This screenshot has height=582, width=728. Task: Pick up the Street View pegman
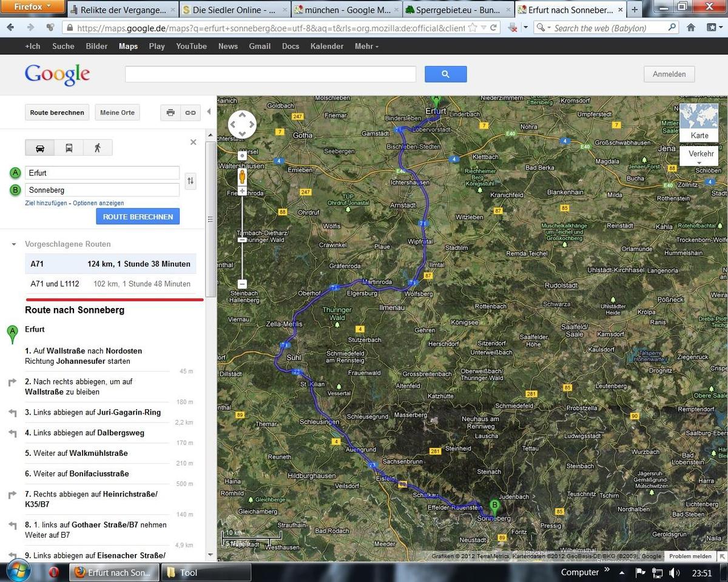click(x=242, y=176)
